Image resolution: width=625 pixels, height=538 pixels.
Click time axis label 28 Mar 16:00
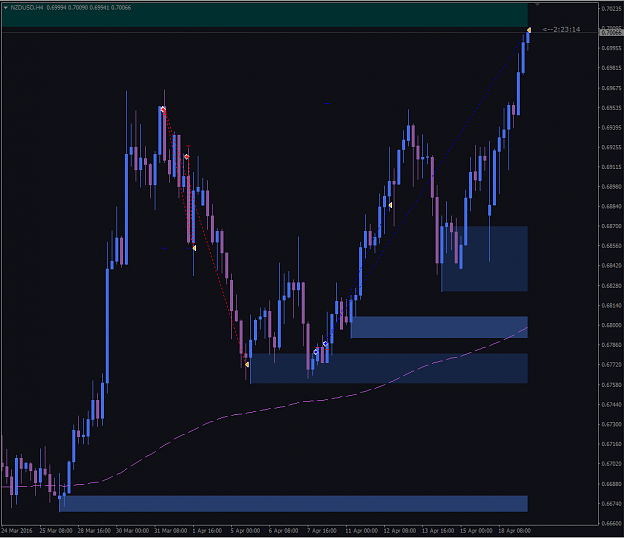[94, 531]
